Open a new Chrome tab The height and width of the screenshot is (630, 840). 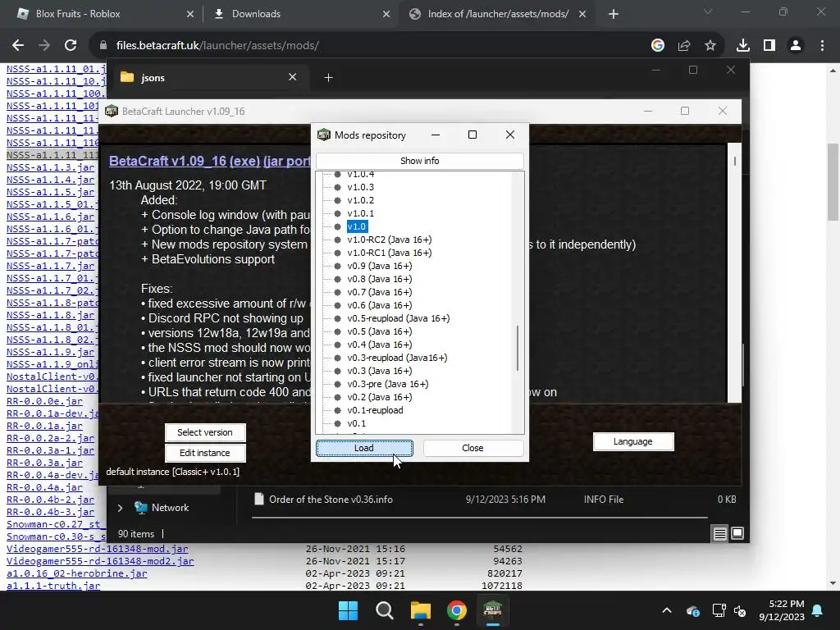[614, 15]
